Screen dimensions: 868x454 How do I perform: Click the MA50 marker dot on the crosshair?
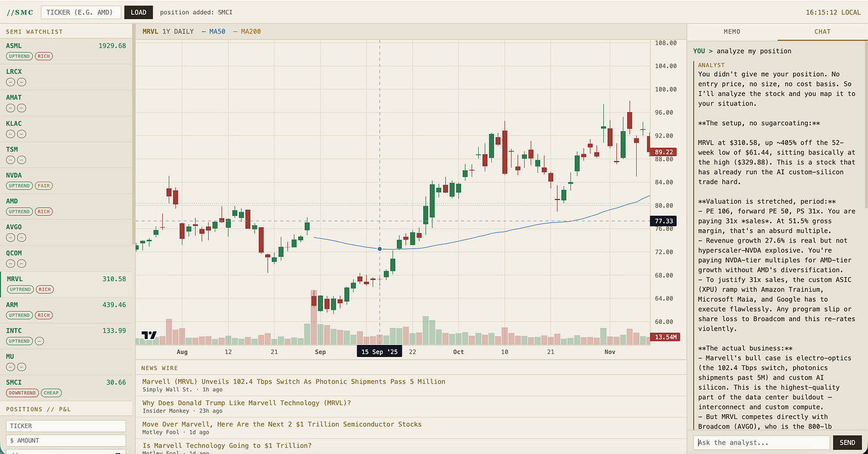tap(380, 248)
